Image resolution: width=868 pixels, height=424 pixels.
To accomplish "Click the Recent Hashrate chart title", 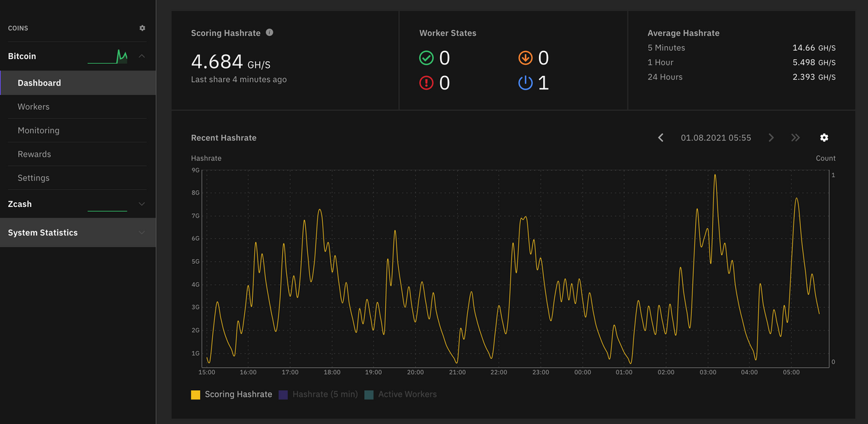I will [x=224, y=138].
